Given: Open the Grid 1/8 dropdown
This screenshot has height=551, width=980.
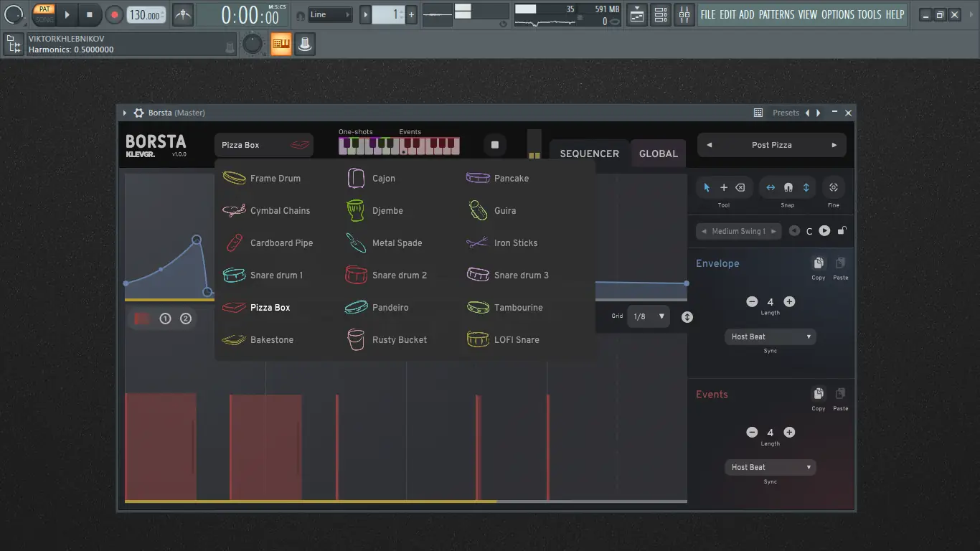Looking at the screenshot, I should (648, 316).
